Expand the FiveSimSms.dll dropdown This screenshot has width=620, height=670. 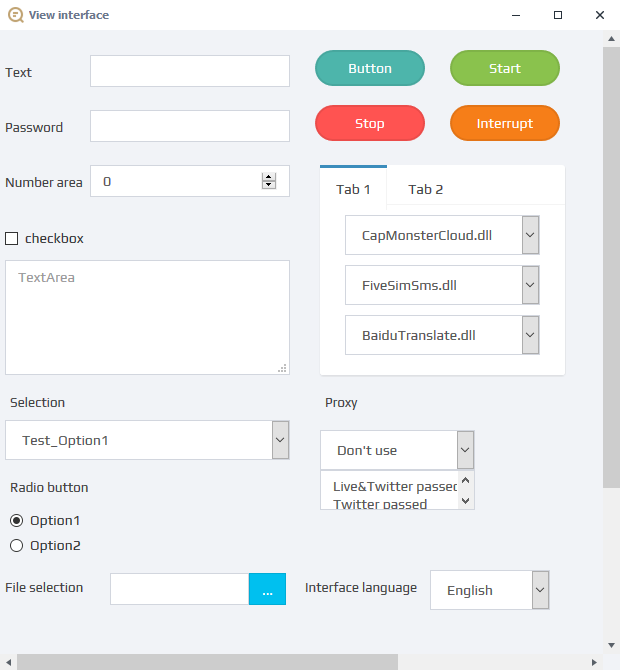click(x=531, y=285)
